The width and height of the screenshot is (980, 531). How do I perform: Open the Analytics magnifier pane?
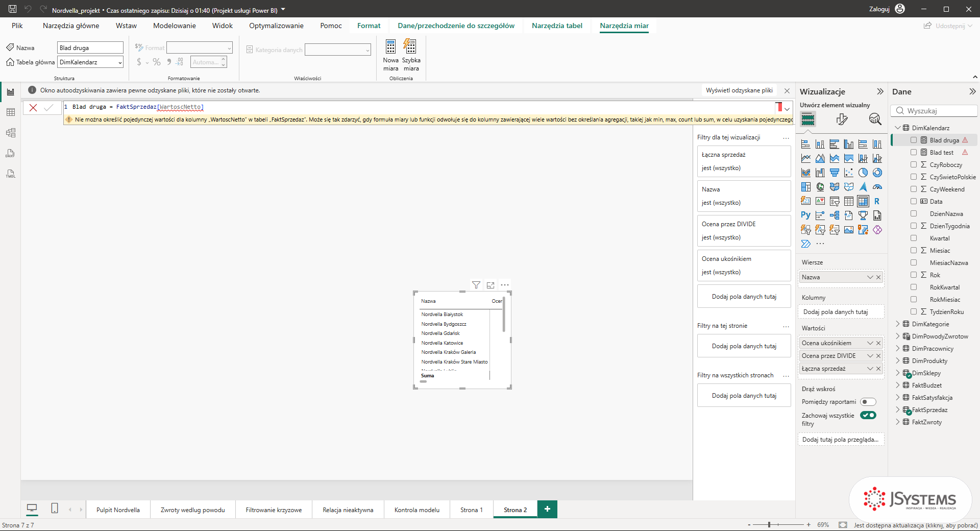point(875,119)
